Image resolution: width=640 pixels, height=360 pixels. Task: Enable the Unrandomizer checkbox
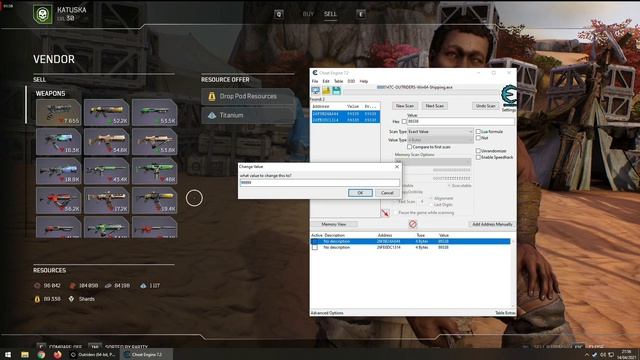coord(478,151)
